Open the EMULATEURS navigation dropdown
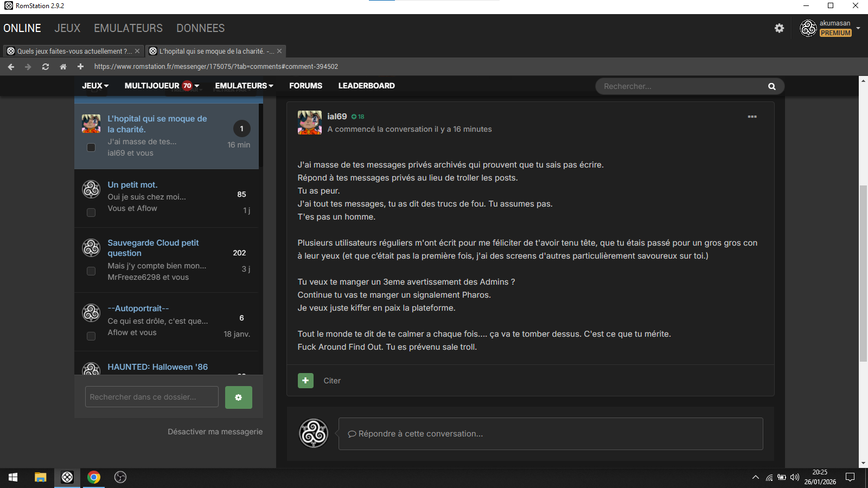The width and height of the screenshot is (868, 488). [244, 86]
